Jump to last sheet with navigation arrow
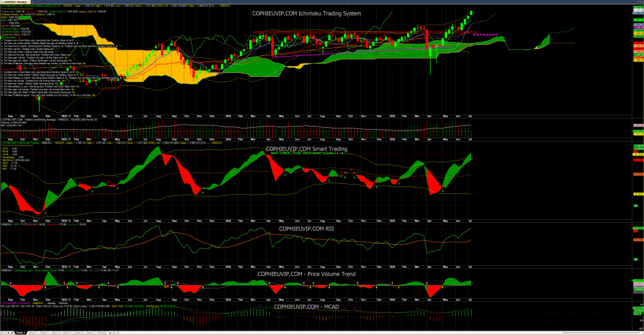The height and width of the screenshot is (335, 644). point(13,332)
